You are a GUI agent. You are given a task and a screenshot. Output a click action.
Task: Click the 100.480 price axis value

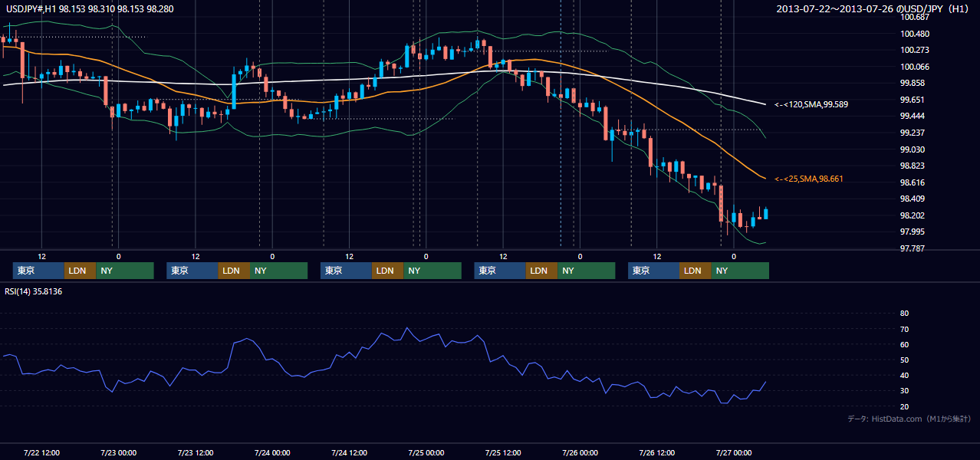tap(915, 34)
